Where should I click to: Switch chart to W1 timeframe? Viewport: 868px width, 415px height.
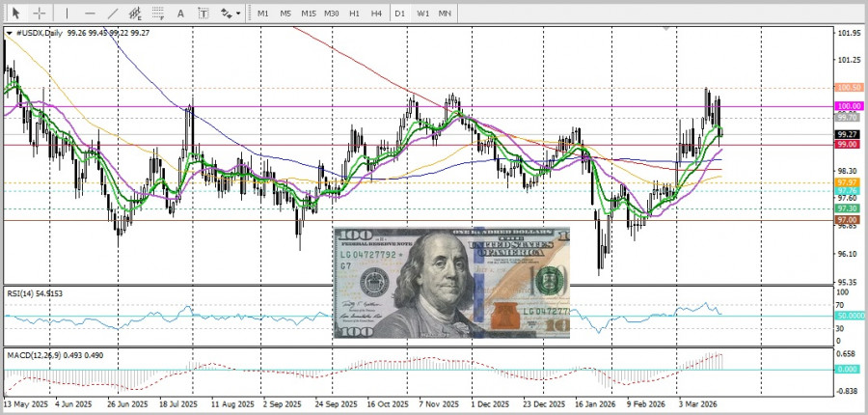coord(423,13)
